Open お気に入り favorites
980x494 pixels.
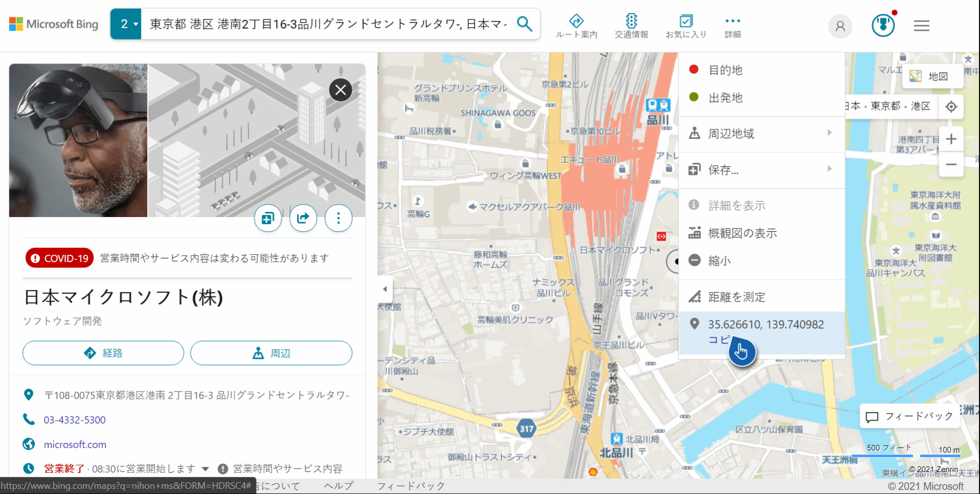[x=686, y=26]
